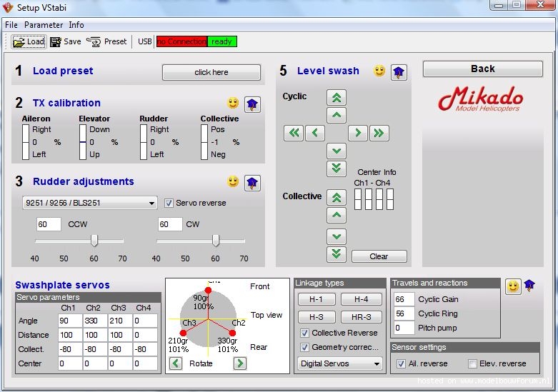
Task: Click Collective single-down arrow
Action: (x=337, y=236)
